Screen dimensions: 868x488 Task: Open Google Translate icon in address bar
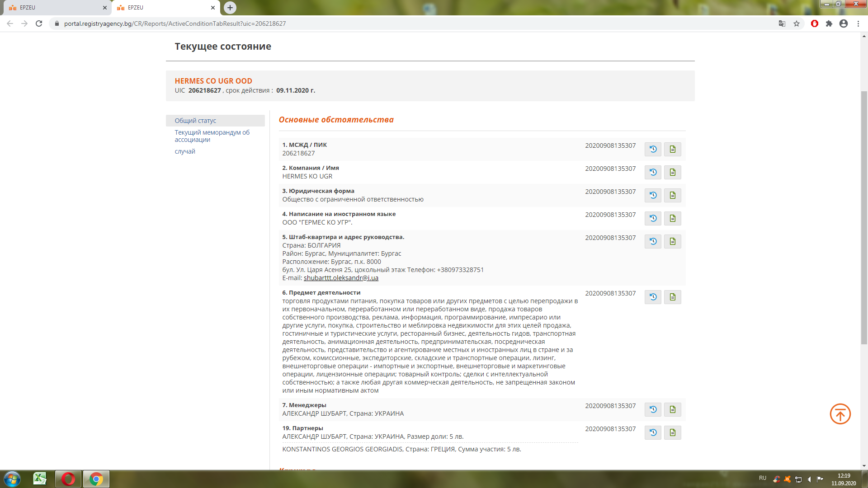click(x=782, y=23)
